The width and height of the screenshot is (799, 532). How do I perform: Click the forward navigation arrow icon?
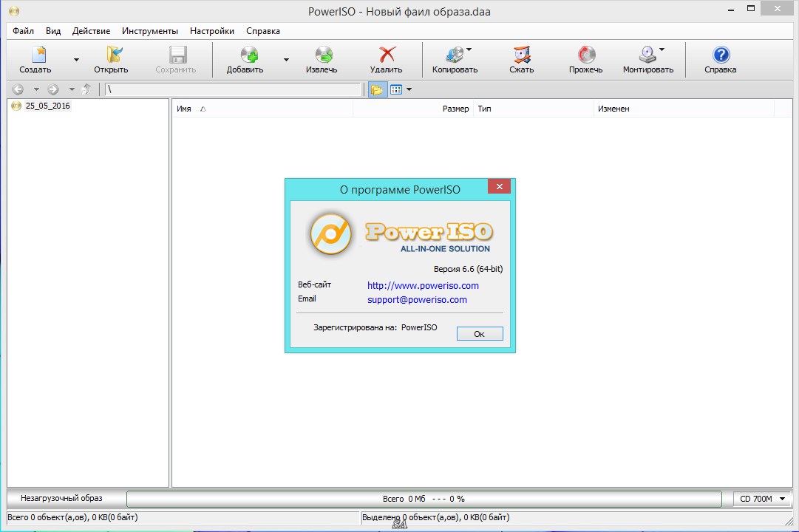(53, 89)
